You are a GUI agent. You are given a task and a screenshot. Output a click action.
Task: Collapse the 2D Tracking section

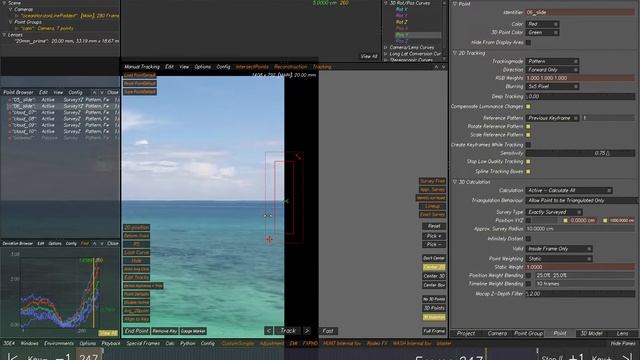[x=455, y=53]
